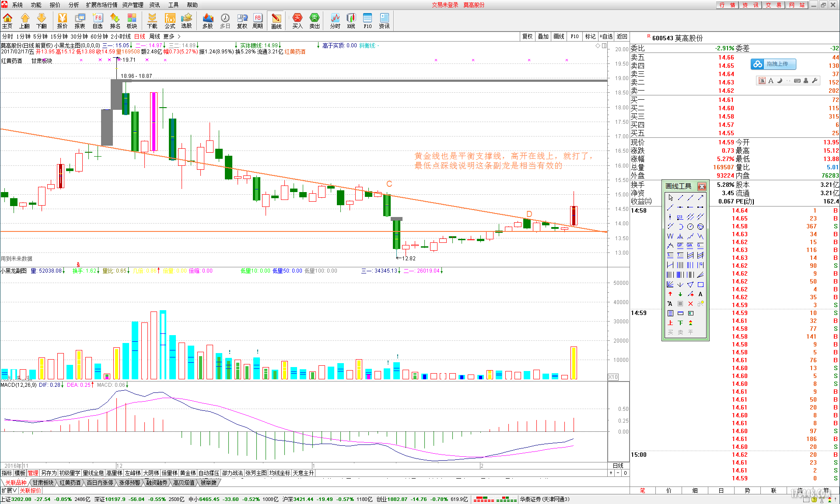840x504 pixels.
Task: Select the circle drawing tool
Action: pyautogui.click(x=690, y=227)
